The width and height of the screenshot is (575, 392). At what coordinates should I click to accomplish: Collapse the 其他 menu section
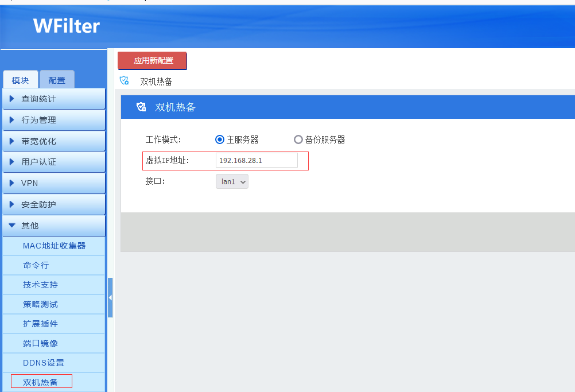tap(53, 226)
